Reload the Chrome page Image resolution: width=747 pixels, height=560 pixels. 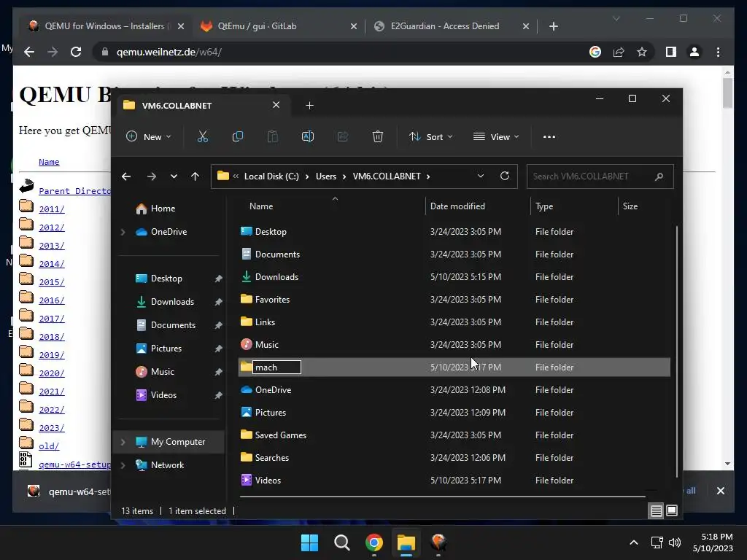(76, 52)
